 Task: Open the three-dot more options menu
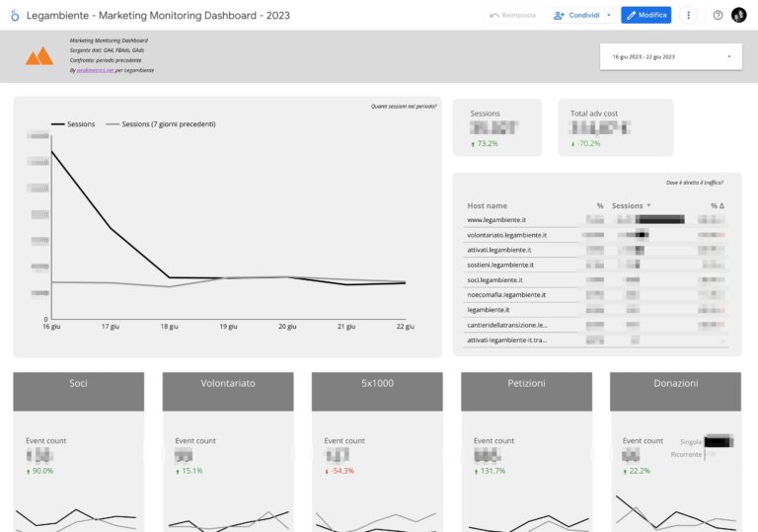tap(689, 16)
